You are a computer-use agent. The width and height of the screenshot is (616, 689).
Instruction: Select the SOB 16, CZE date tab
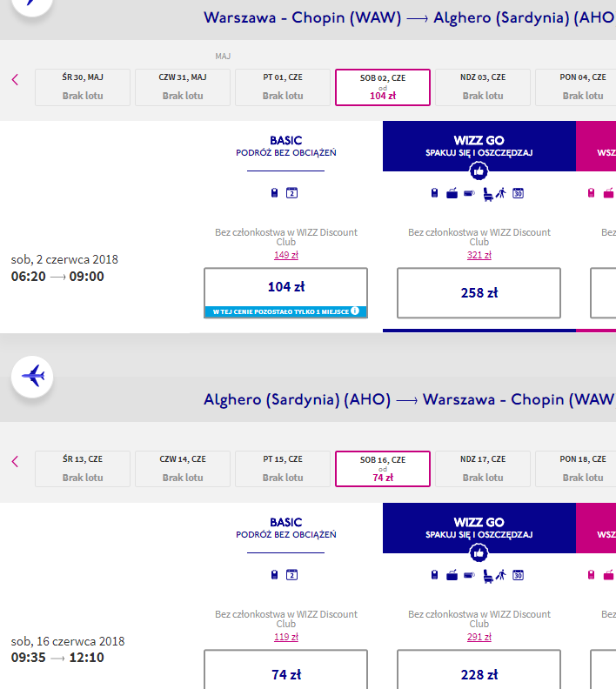tap(383, 469)
